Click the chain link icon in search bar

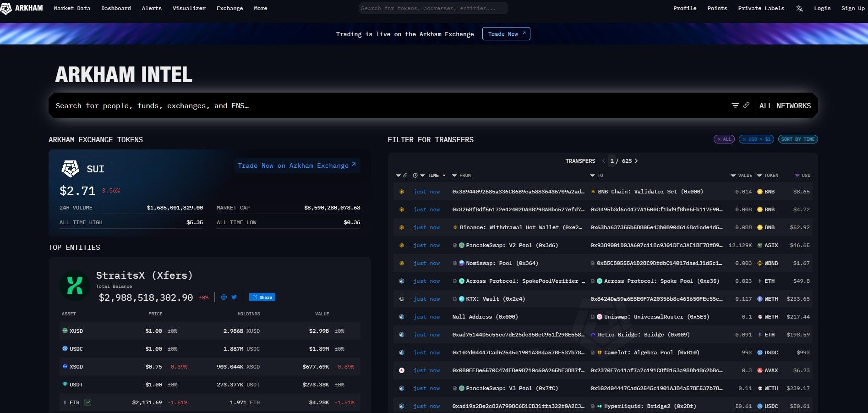click(x=746, y=105)
